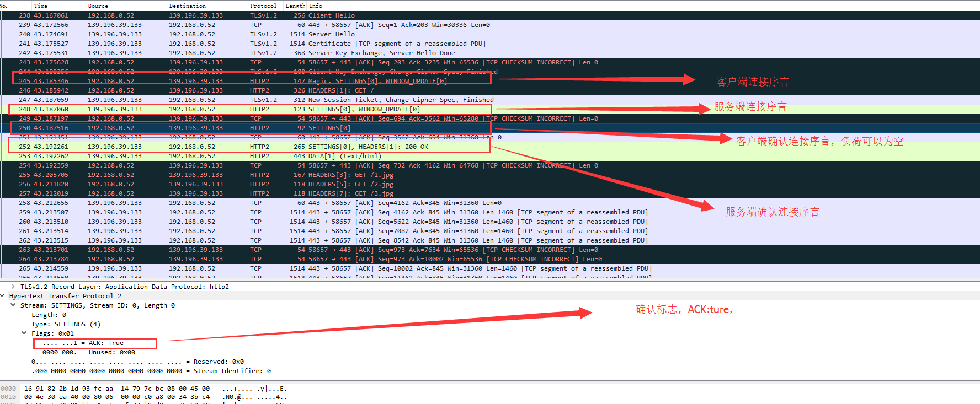Select packet 263 Ack=7634 row

coord(490,250)
